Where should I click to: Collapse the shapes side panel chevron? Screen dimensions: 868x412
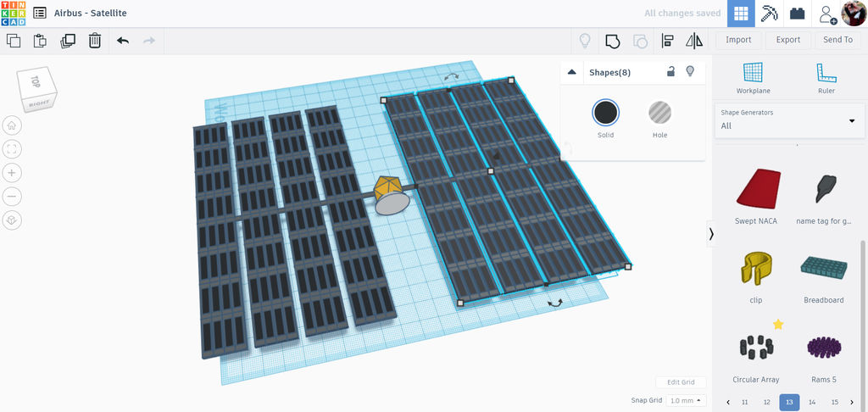tap(711, 234)
